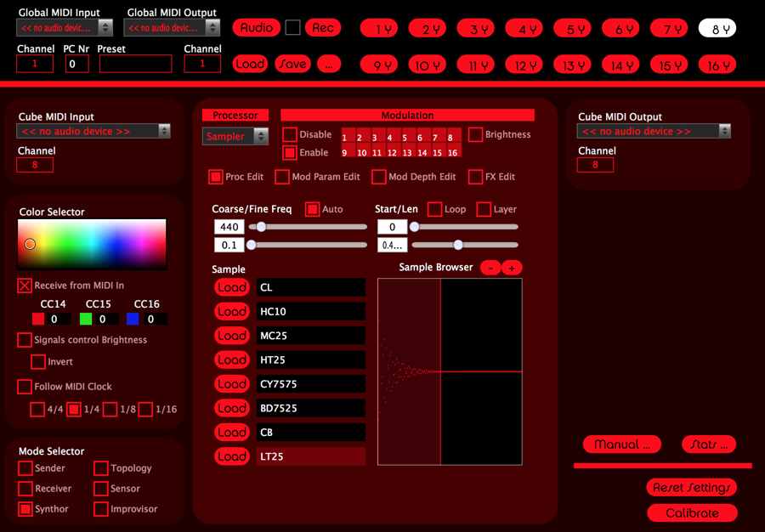Check the modulation Disable checkbox

290,134
